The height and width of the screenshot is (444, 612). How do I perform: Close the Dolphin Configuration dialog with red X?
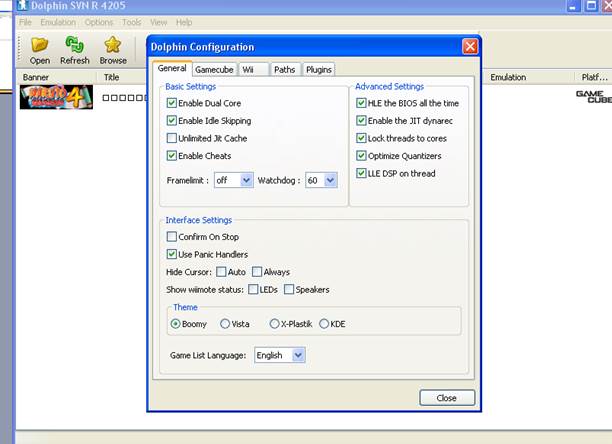click(x=470, y=47)
